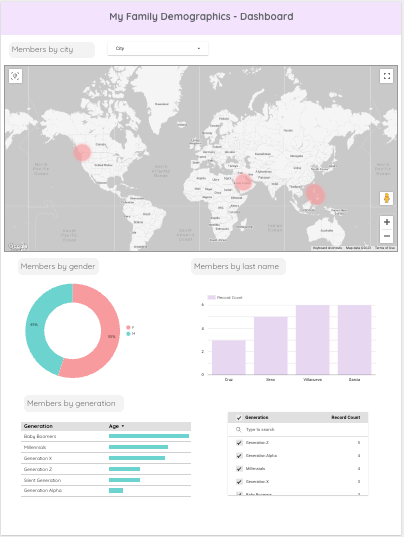This screenshot has height=537, width=404.
Task: Click the map select/lasso tool icon
Action: tap(15, 76)
